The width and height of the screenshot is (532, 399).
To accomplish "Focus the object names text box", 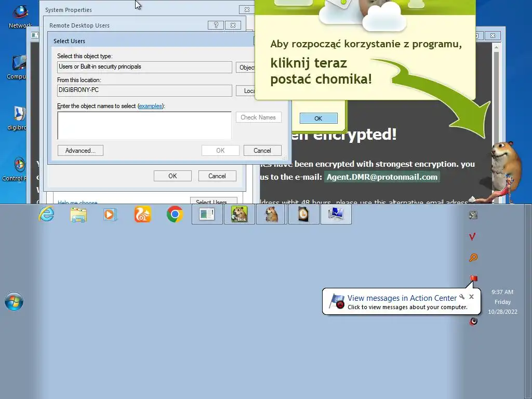I will tap(144, 126).
